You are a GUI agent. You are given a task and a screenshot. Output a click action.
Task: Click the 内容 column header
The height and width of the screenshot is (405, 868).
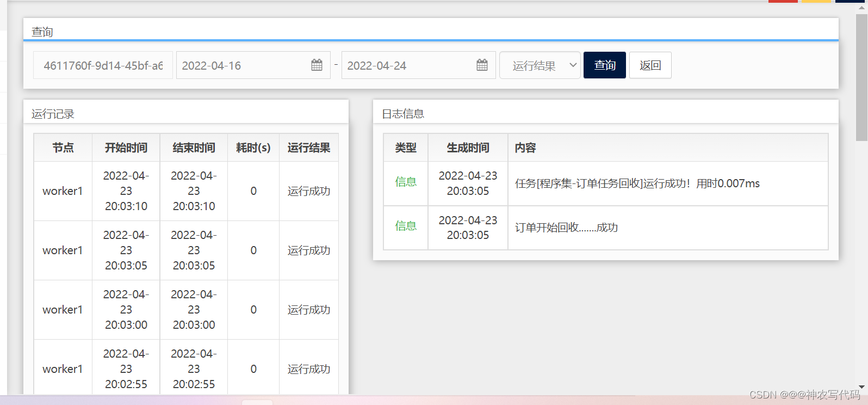tap(668, 148)
